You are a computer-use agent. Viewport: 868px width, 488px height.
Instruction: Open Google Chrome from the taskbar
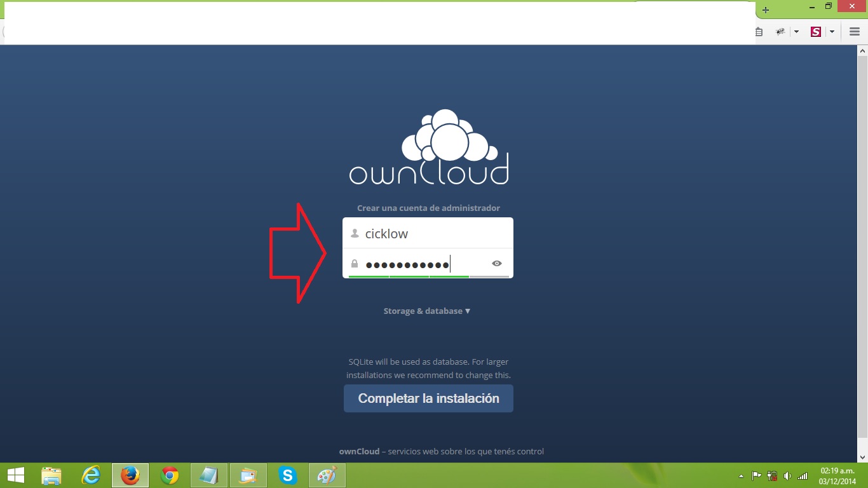pyautogui.click(x=170, y=475)
